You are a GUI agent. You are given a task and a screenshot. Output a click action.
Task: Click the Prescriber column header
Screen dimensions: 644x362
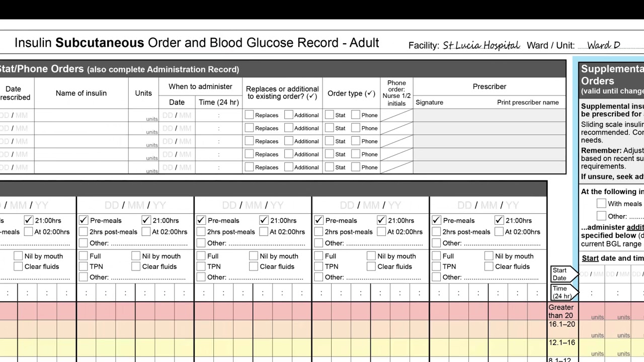pyautogui.click(x=490, y=86)
